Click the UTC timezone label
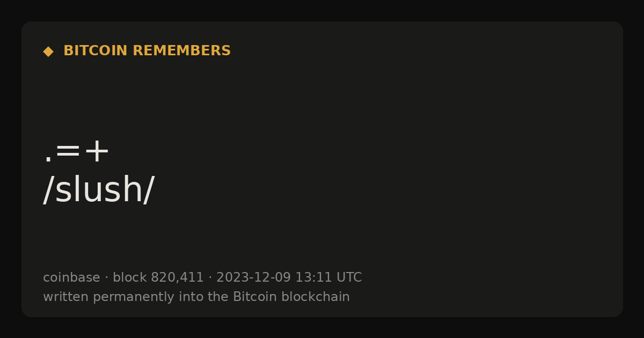The height and width of the screenshot is (338, 644). [x=349, y=277]
